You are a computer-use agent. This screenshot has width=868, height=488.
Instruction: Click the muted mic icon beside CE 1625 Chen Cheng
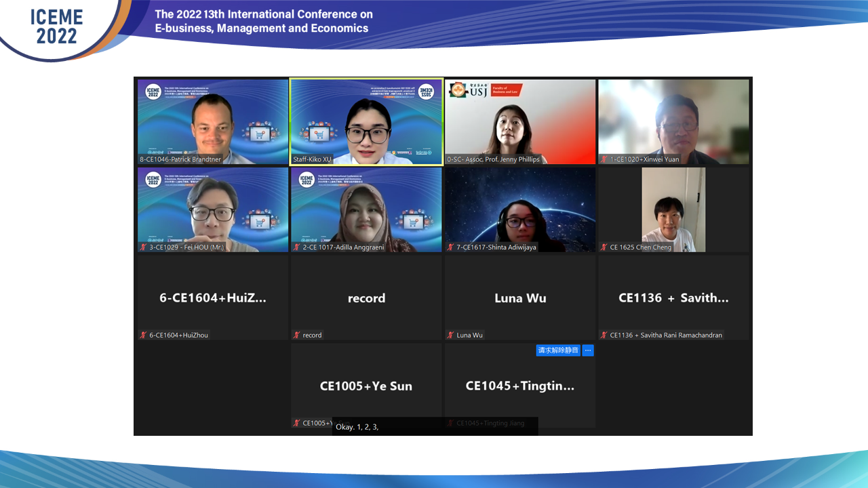click(604, 247)
